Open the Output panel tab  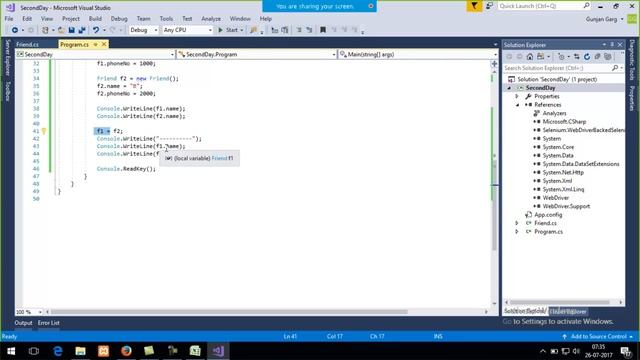click(23, 323)
